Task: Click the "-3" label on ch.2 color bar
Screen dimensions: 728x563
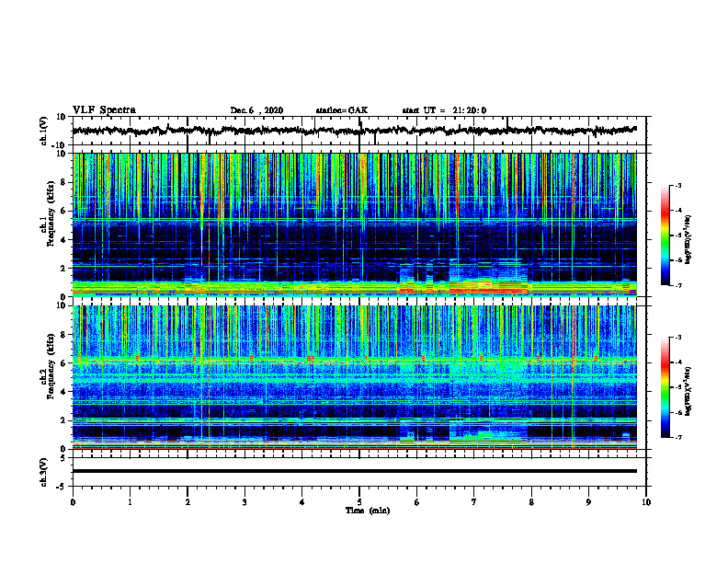Action: click(x=677, y=338)
